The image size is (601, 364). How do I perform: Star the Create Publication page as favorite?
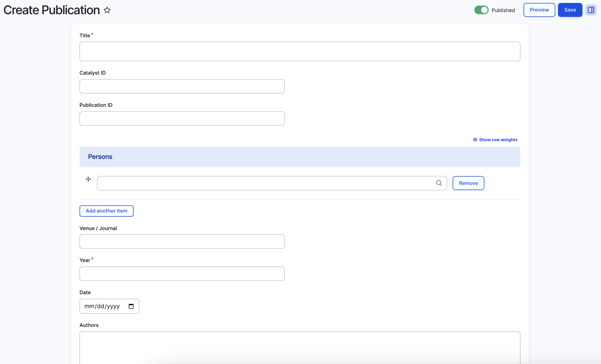107,10
